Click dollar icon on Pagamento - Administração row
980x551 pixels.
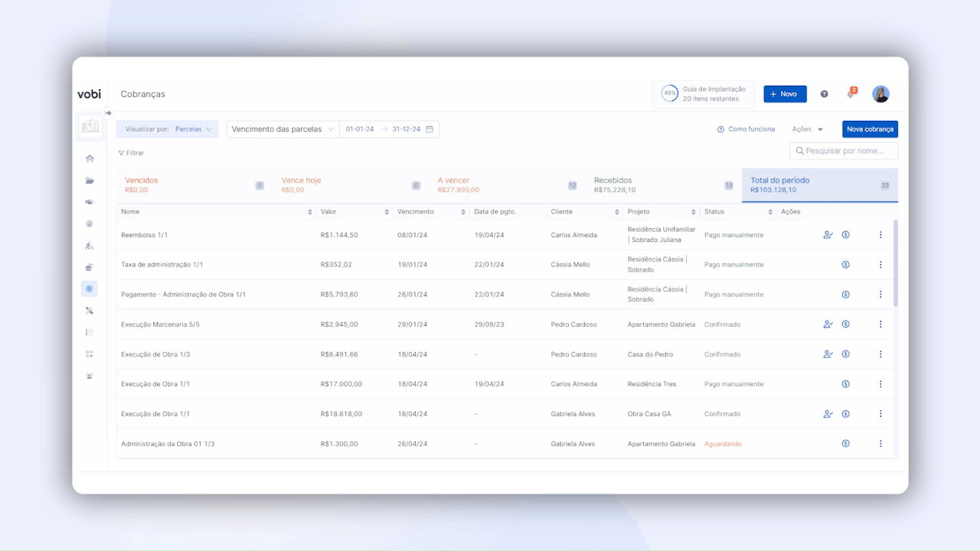tap(846, 295)
